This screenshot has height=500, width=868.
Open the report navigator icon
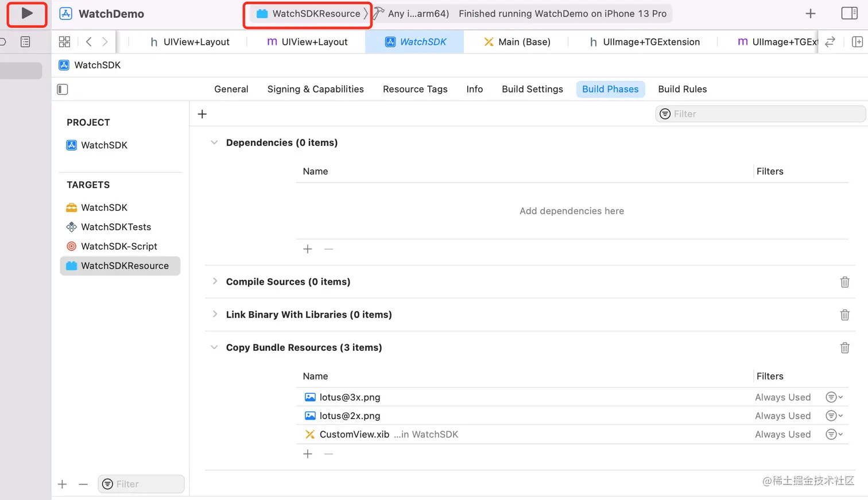(x=25, y=42)
